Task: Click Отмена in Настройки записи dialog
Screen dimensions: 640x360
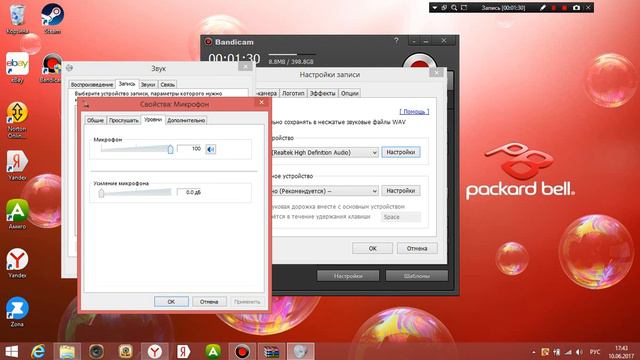Action: [x=417, y=248]
